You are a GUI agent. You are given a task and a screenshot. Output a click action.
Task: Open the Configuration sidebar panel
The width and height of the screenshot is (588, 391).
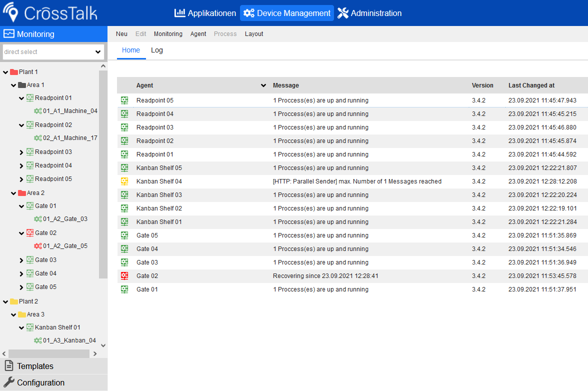tap(53, 382)
